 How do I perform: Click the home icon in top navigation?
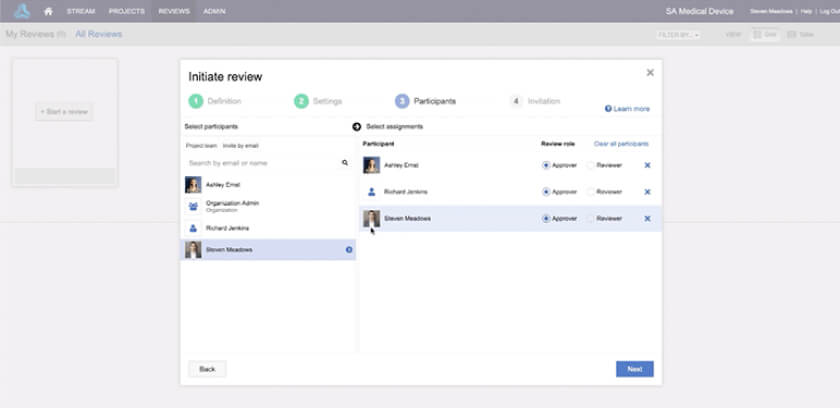[48, 11]
